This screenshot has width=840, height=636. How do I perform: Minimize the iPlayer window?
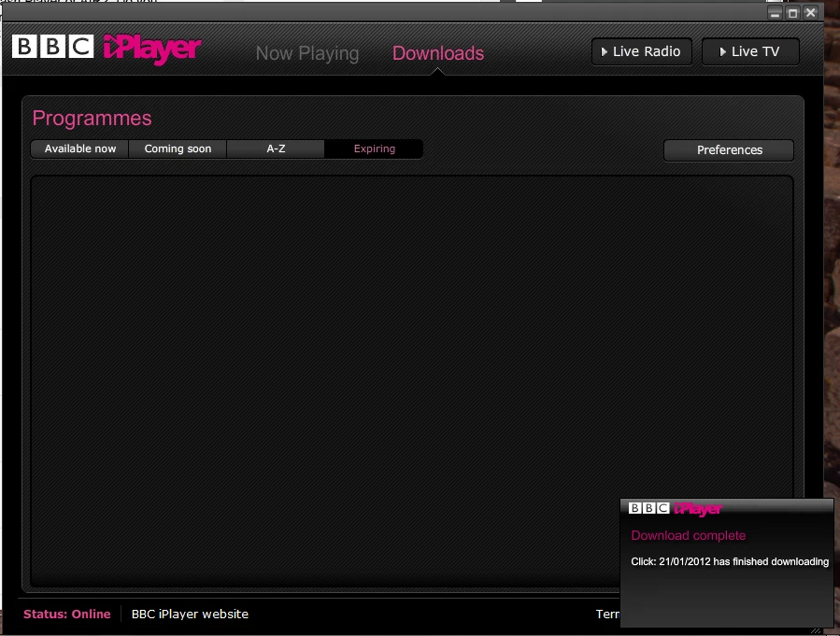pyautogui.click(x=775, y=13)
